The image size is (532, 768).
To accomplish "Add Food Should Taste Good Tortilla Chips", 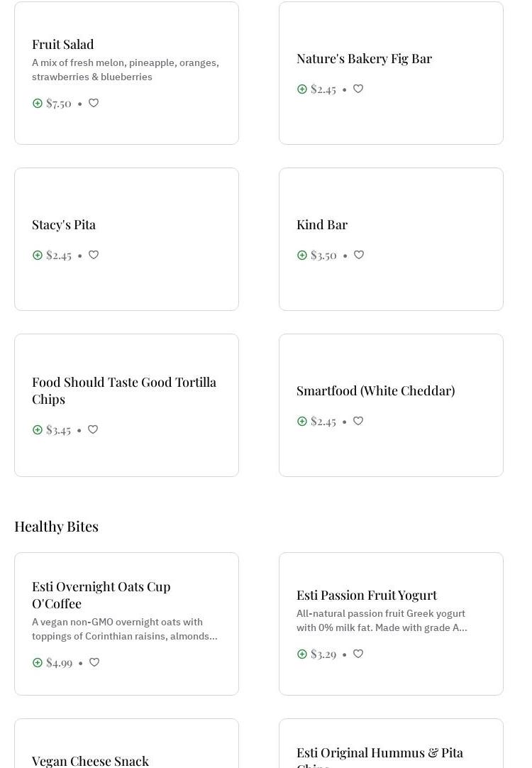I will pyautogui.click(x=38, y=430).
